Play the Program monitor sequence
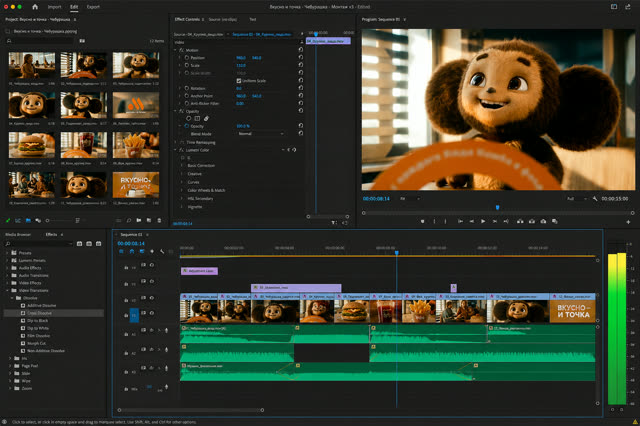Image resolution: width=640 pixels, height=426 pixels. click(x=483, y=221)
